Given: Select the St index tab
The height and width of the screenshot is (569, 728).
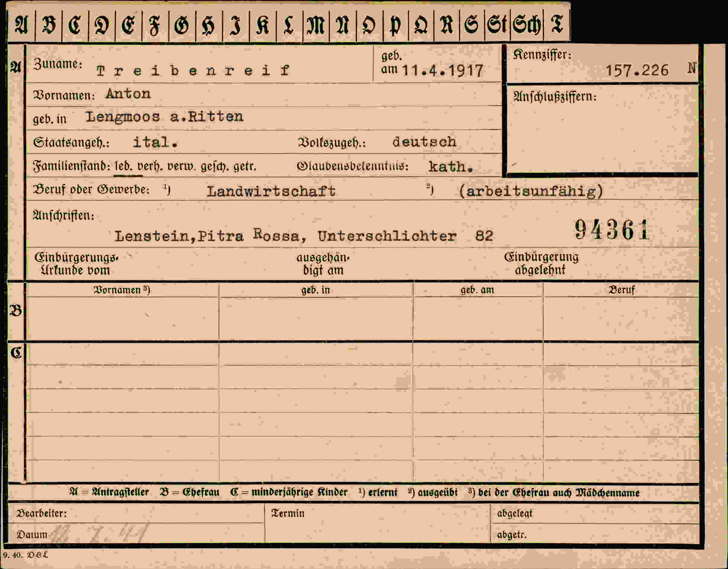Looking at the screenshot, I should (x=497, y=25).
